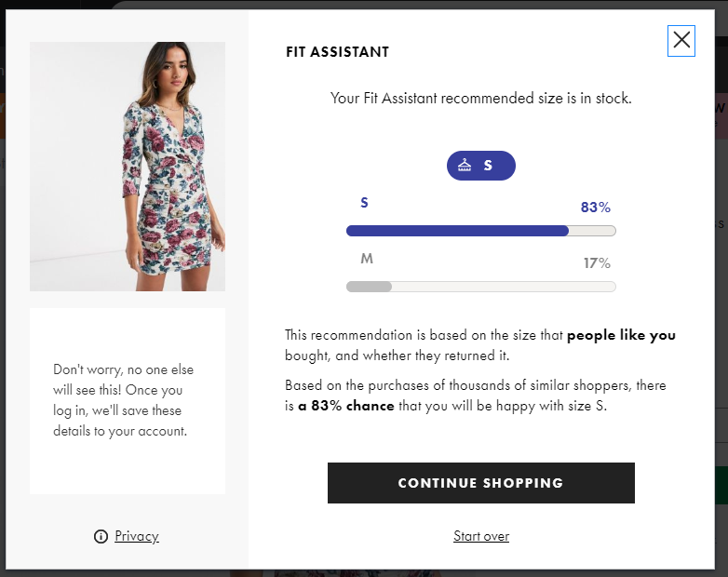Click the gray size M progress bar
Screen dimensions: 728x577
point(370,287)
